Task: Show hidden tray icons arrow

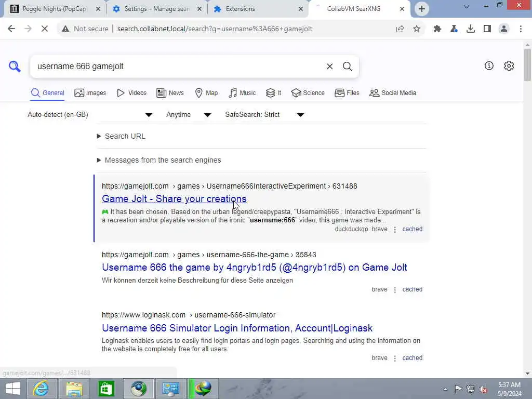Action: coord(445,389)
